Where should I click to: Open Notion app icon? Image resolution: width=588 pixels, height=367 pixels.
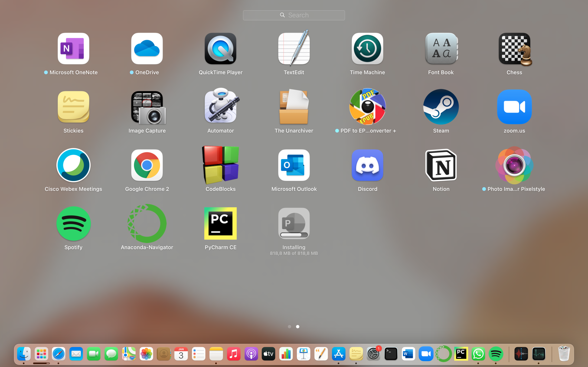pyautogui.click(x=441, y=165)
